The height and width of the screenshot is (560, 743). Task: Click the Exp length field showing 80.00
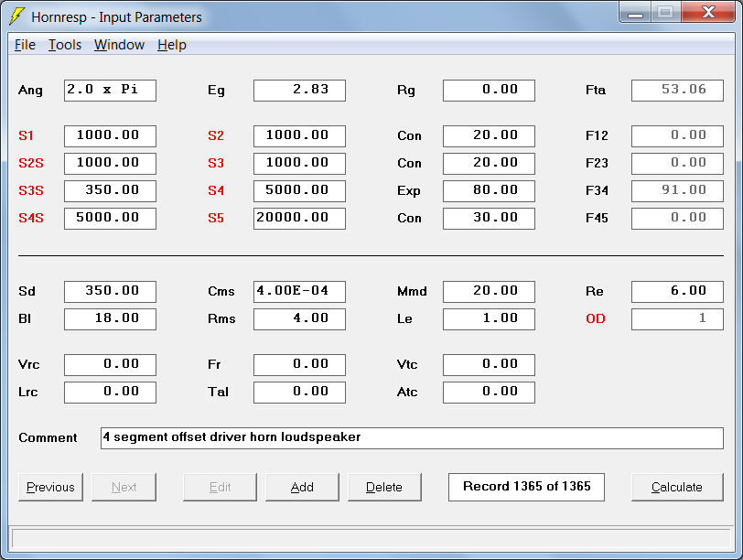pos(489,191)
